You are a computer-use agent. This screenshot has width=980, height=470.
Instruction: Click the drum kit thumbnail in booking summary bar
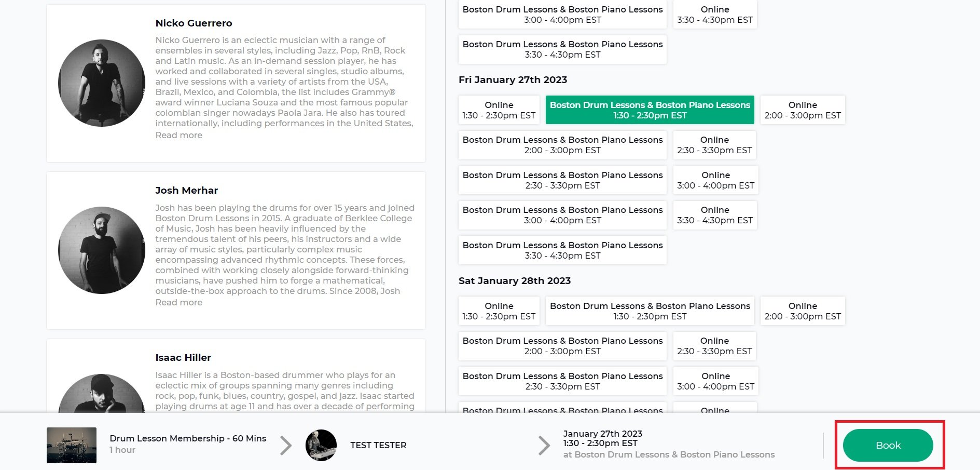pos(72,445)
